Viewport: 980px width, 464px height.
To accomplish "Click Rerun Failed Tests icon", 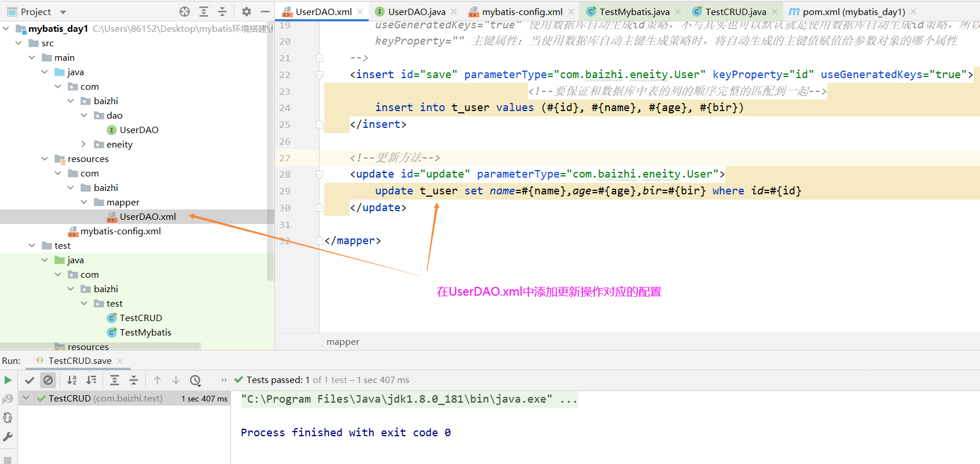I will pos(8,399).
